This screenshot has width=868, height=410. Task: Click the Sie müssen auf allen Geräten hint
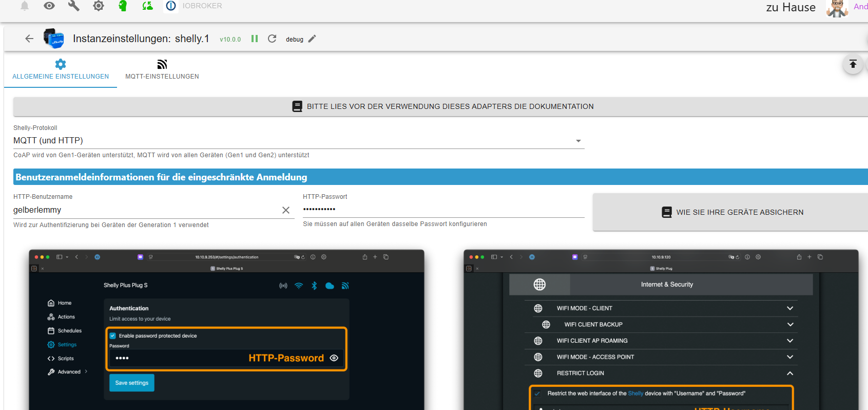click(x=395, y=224)
